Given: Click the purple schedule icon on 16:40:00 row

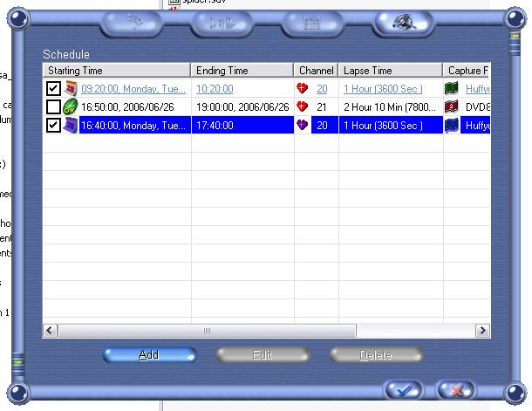Looking at the screenshot, I should [72, 125].
